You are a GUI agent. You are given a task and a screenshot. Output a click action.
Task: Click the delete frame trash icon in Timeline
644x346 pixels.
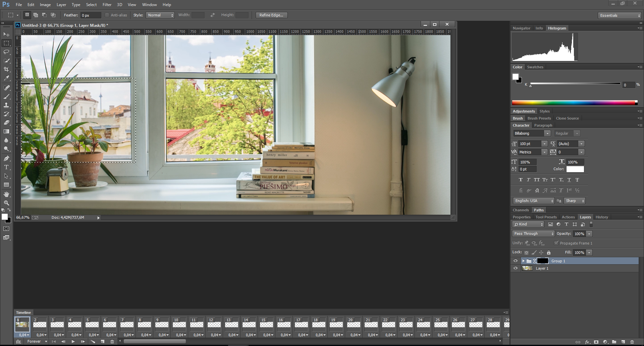[x=112, y=341]
